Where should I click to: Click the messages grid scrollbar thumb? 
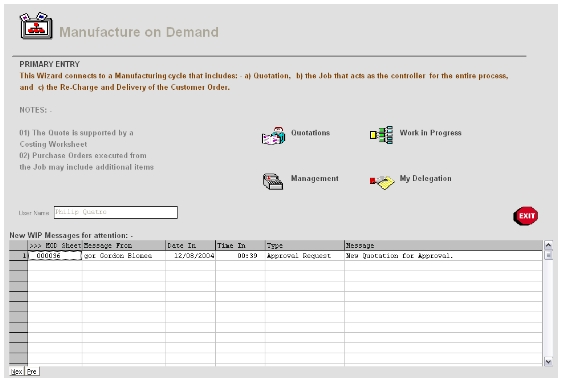tap(548, 255)
